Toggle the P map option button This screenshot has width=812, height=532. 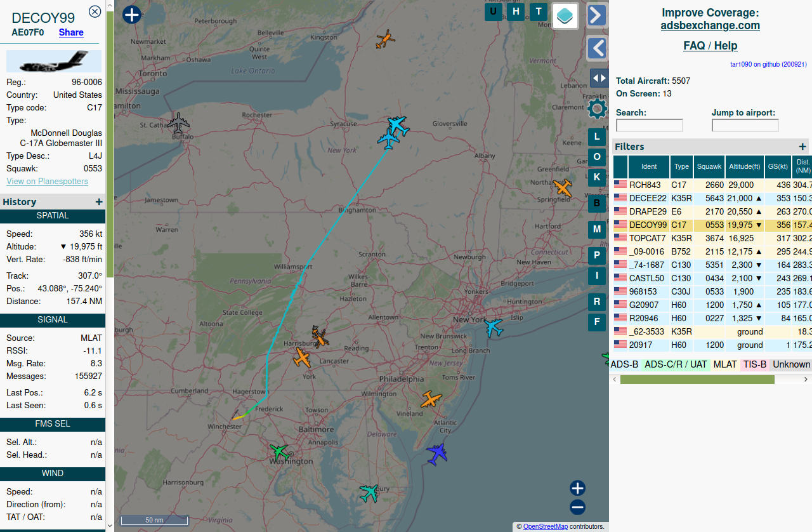[x=596, y=256]
